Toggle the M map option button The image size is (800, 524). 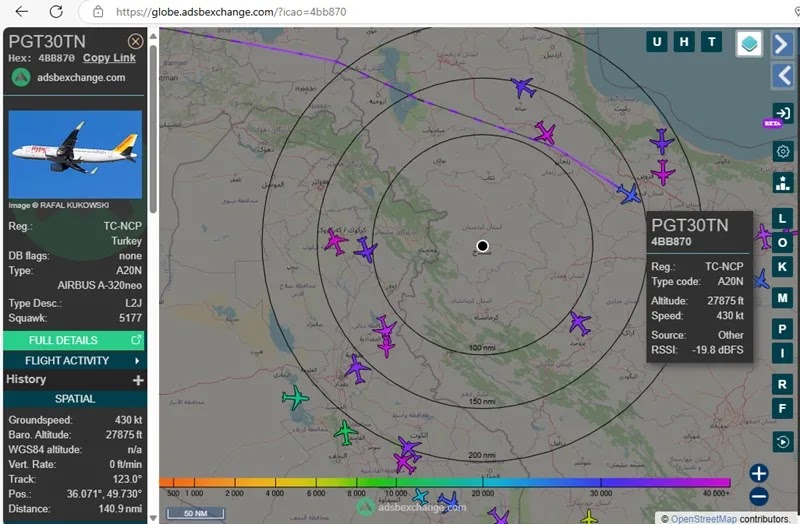coord(782,298)
